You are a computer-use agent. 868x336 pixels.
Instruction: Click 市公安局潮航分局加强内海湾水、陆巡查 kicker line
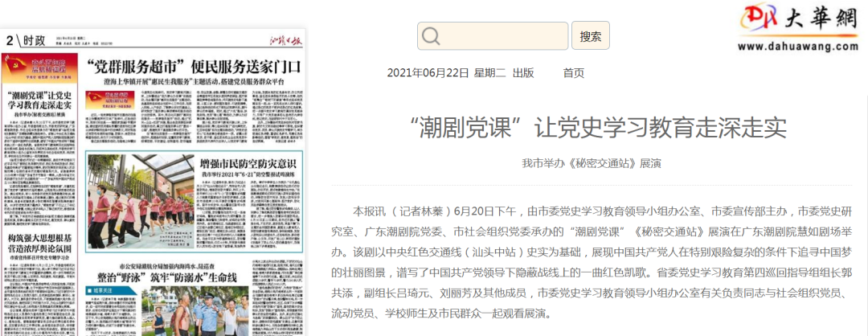point(168,266)
